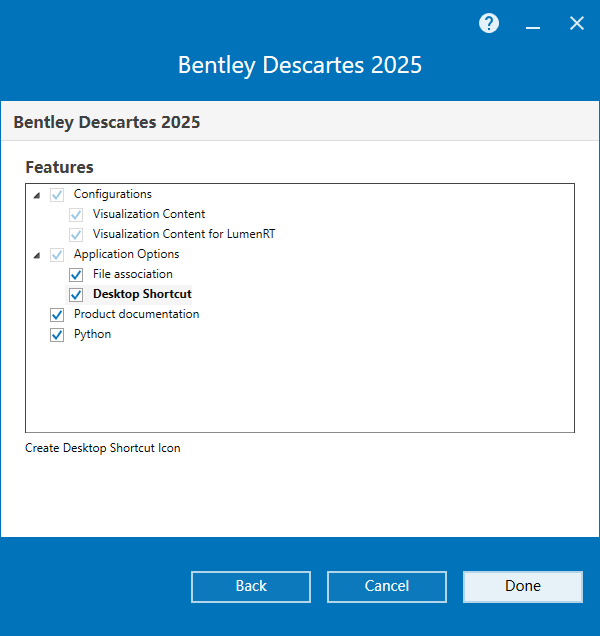Uncheck the File association checkbox
600x636 pixels.
(76, 275)
